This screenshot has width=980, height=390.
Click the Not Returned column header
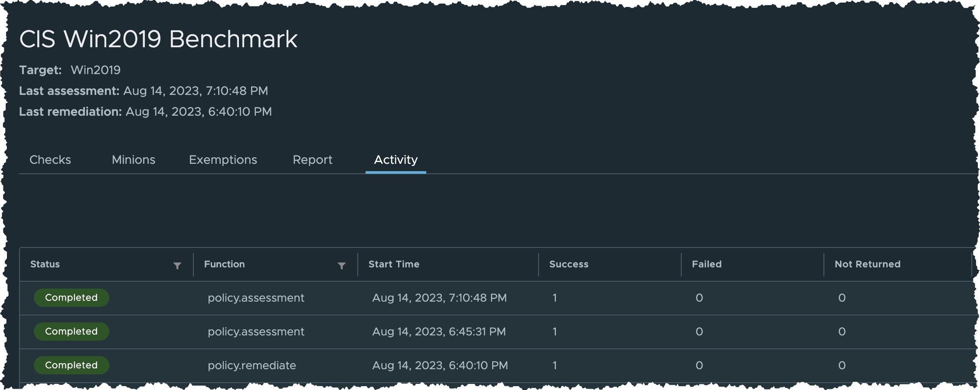click(x=868, y=264)
